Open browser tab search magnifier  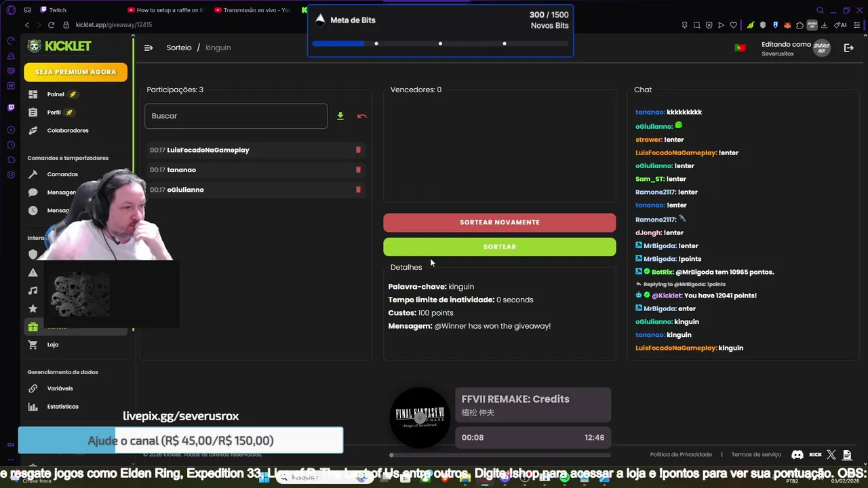[x=820, y=10]
